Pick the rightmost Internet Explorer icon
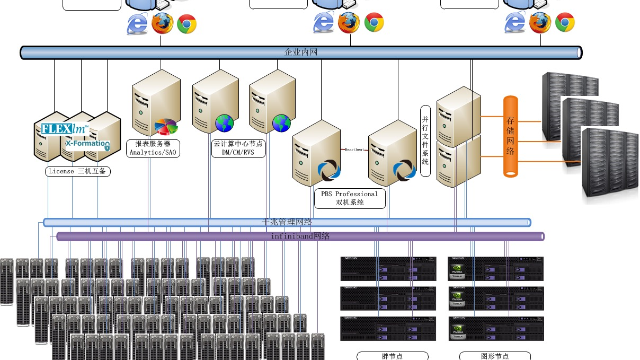Image resolution: width=640 pixels, height=360 pixels. [x=515, y=22]
